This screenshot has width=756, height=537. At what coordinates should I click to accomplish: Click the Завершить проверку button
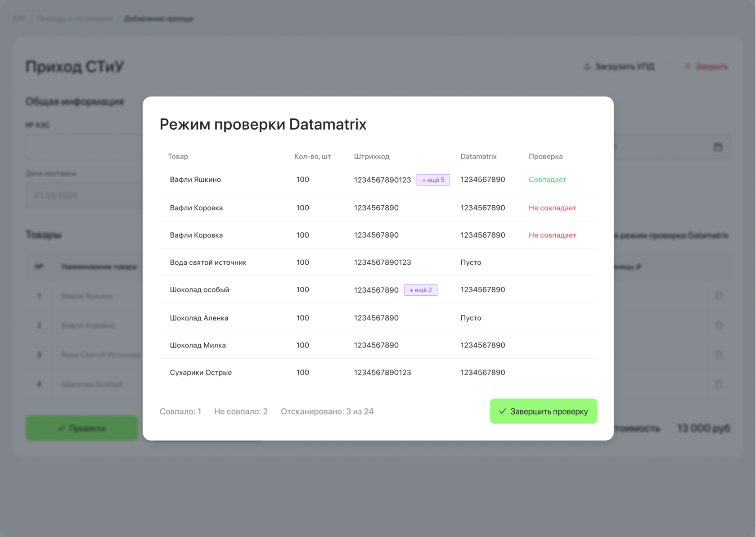543,411
